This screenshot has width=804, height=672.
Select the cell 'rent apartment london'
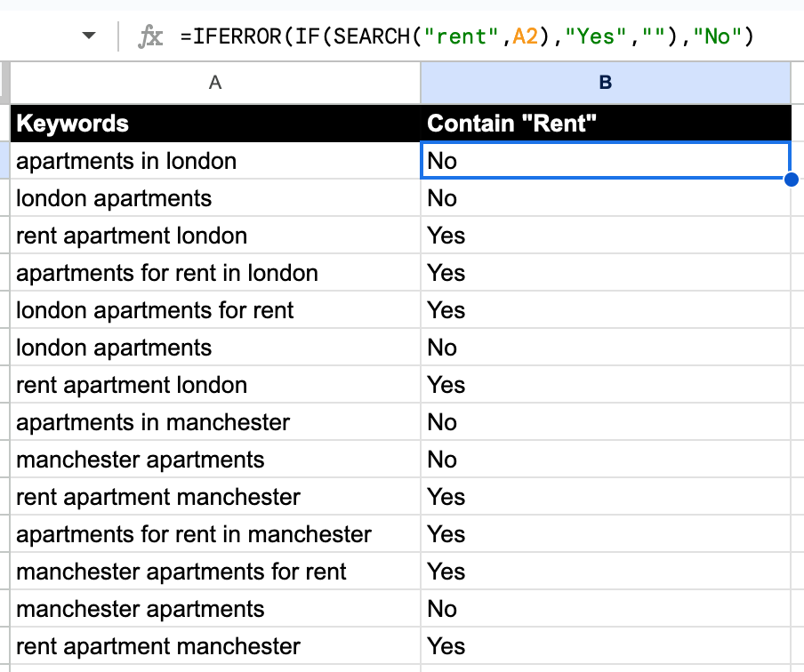tap(213, 236)
